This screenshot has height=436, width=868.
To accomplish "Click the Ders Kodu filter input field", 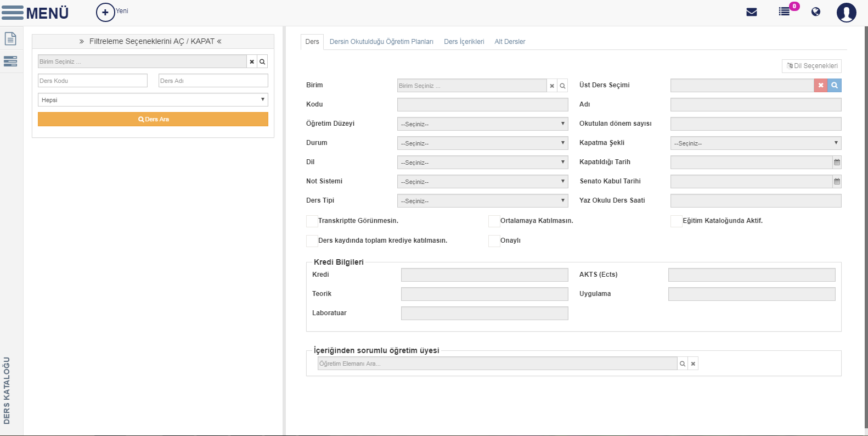I will [x=93, y=81].
